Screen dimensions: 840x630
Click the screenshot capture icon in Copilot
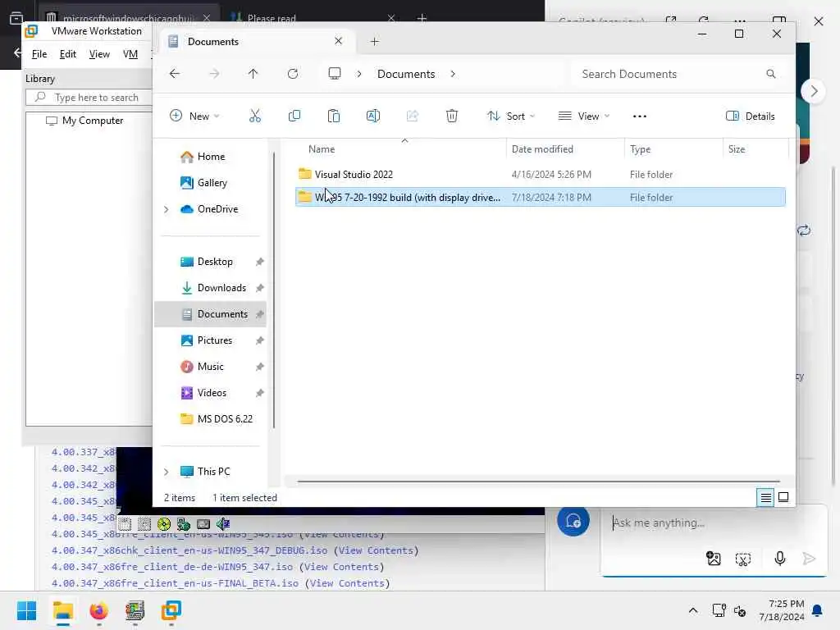tap(743, 559)
